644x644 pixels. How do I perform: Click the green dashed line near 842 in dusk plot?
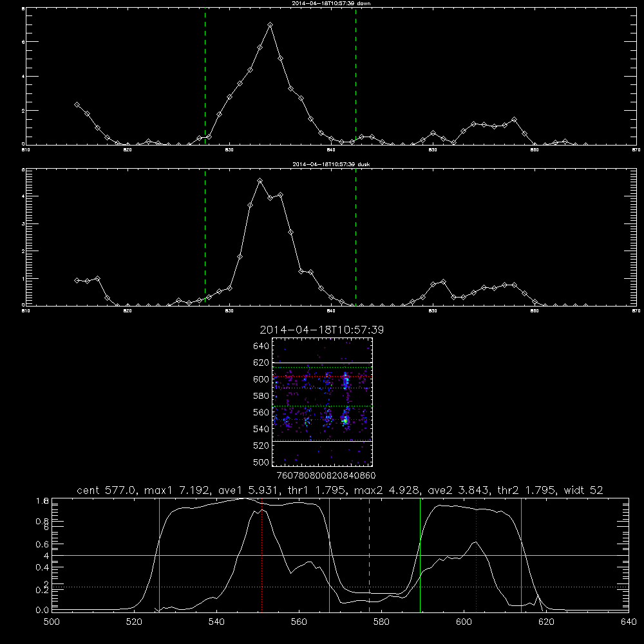(x=355, y=236)
